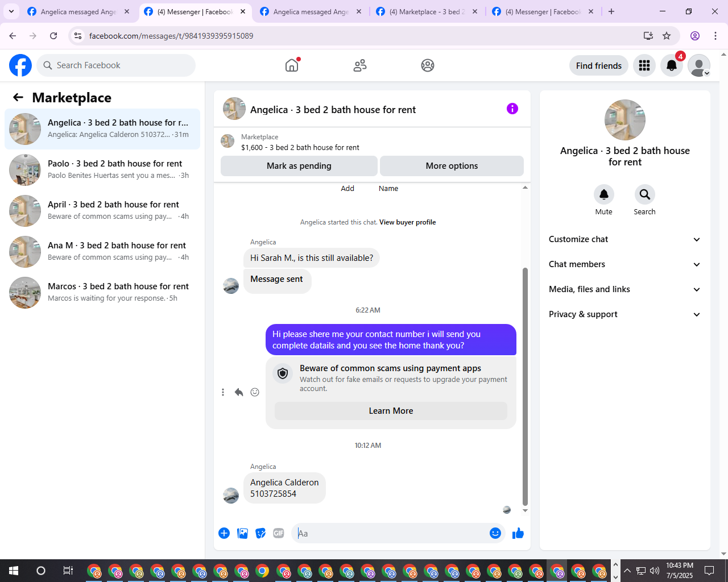Open more options dots beside message
This screenshot has width=728, height=582.
pos(223,392)
